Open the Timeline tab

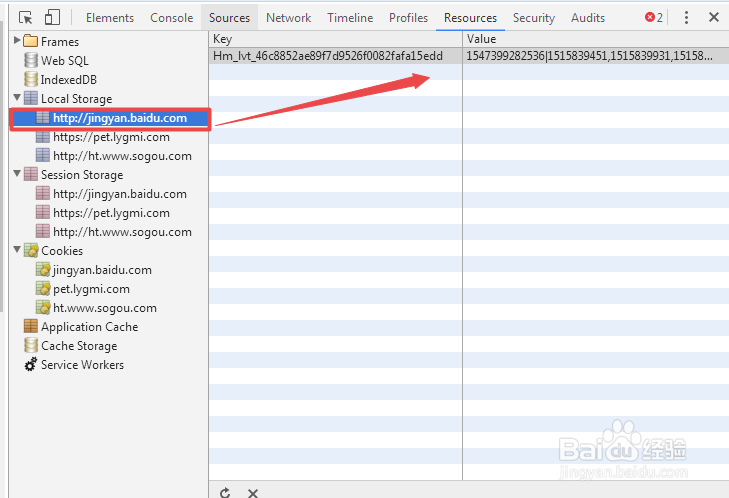click(x=350, y=18)
